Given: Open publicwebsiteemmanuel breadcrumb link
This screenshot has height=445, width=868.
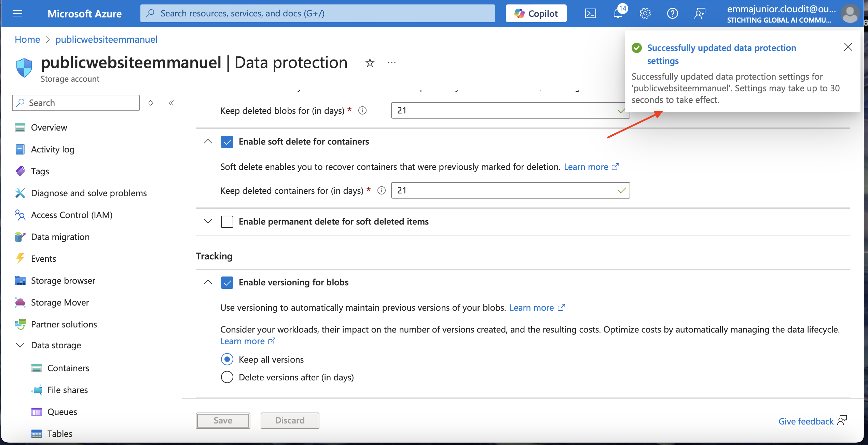Looking at the screenshot, I should click(106, 39).
